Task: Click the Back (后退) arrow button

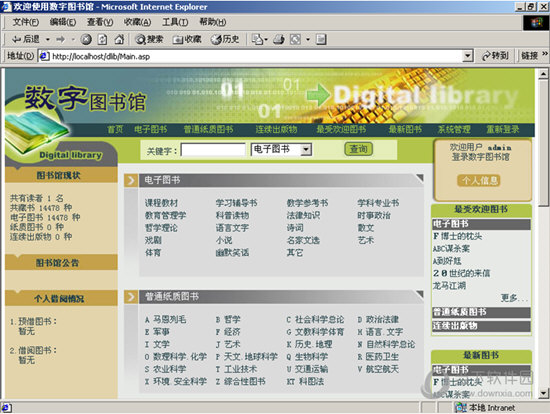Action: click(26, 39)
